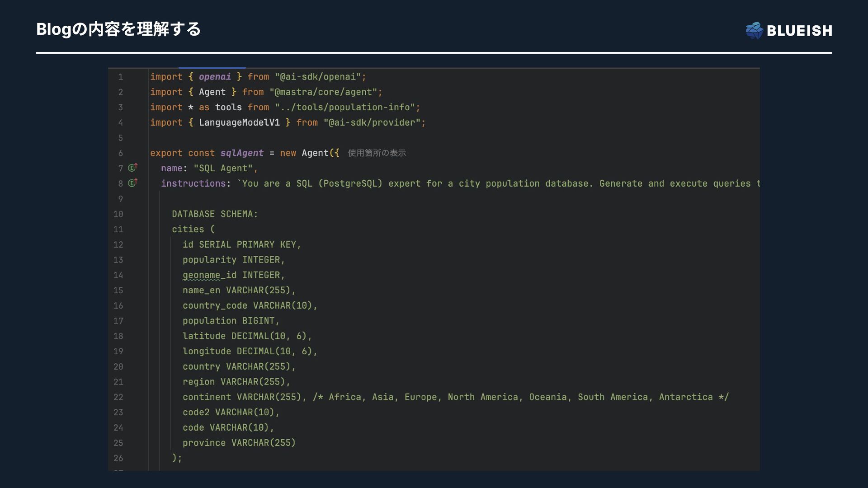Click the openai identifier on line 1

pos(215,77)
